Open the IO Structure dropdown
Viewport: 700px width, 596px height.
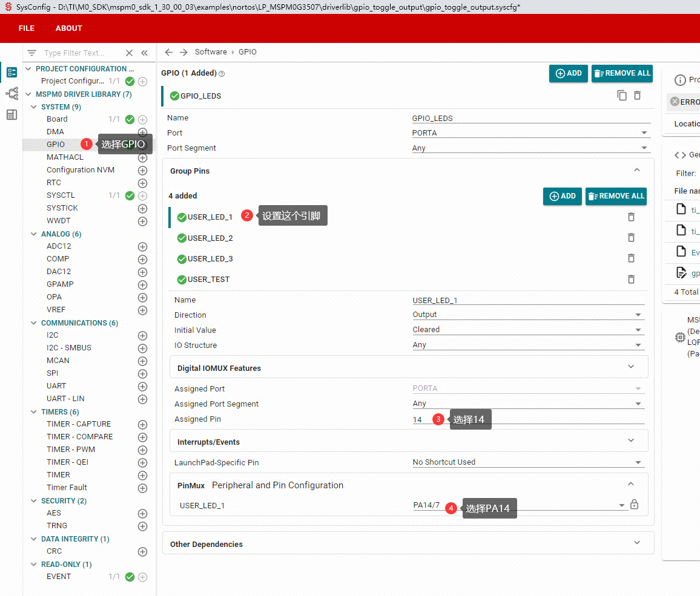pyautogui.click(x=528, y=345)
